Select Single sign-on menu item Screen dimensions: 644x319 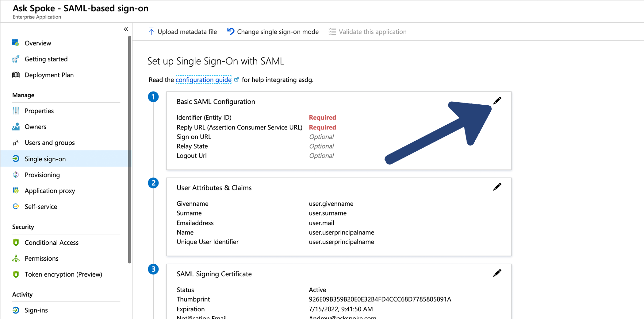[x=66, y=159]
